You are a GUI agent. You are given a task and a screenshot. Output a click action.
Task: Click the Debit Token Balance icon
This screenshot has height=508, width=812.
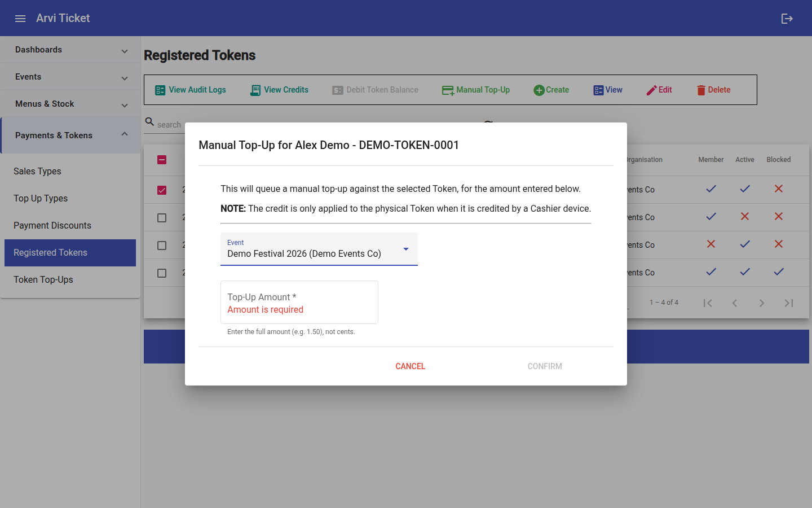pos(338,90)
